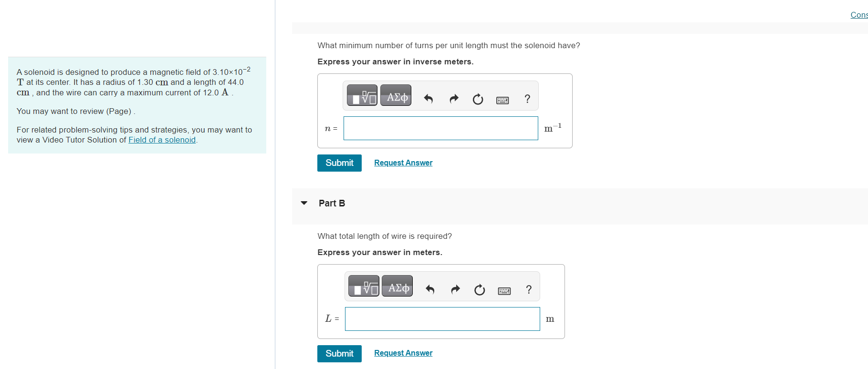Open the Field of a solenoid link
The width and height of the screenshot is (868, 369).
click(162, 140)
